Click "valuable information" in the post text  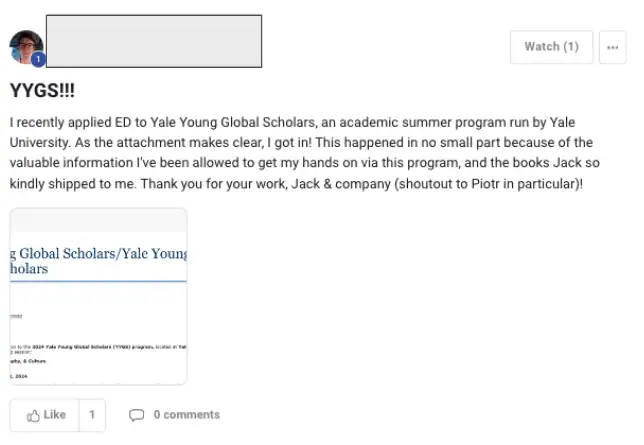(71, 164)
